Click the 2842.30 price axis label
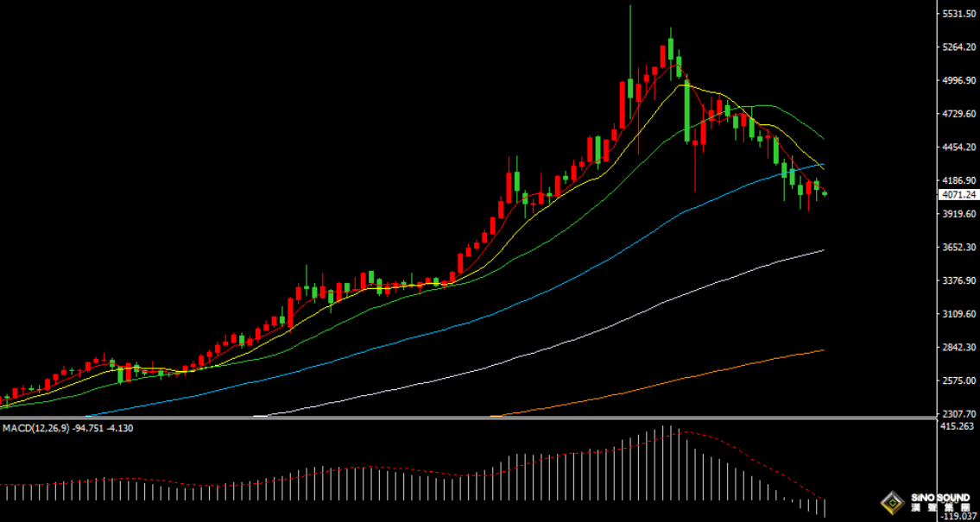 click(x=958, y=347)
